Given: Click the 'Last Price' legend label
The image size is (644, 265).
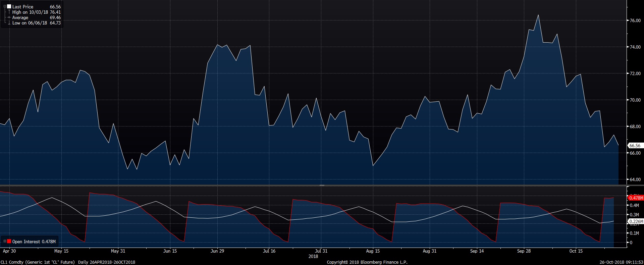Looking at the screenshot, I should click(x=23, y=7).
